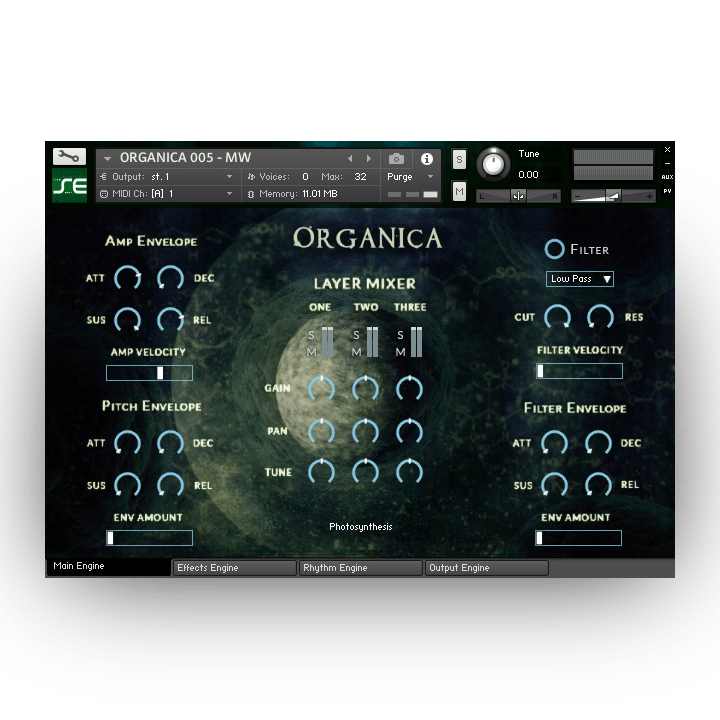Mute layer Three in Layer Mixer
Image resolution: width=720 pixels, height=720 pixels.
coord(400,352)
